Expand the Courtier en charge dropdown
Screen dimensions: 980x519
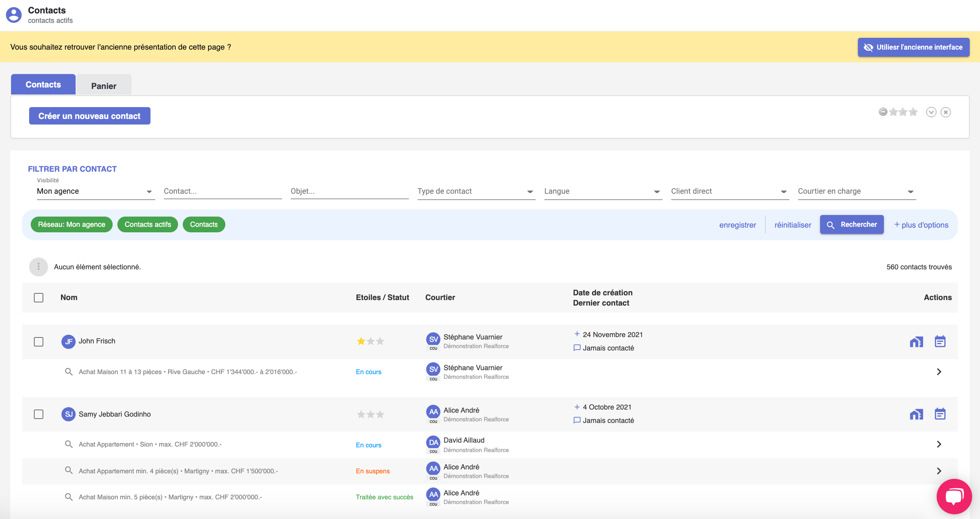(x=857, y=191)
